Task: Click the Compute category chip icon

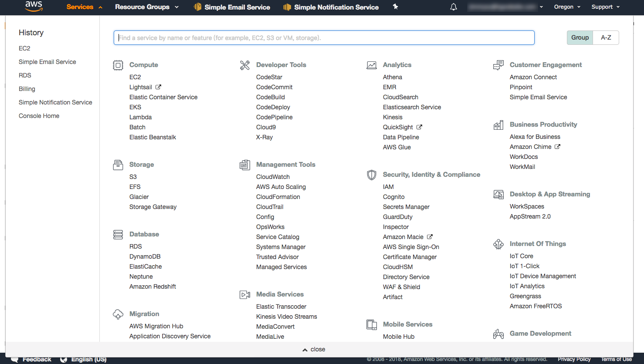Action: (x=118, y=65)
